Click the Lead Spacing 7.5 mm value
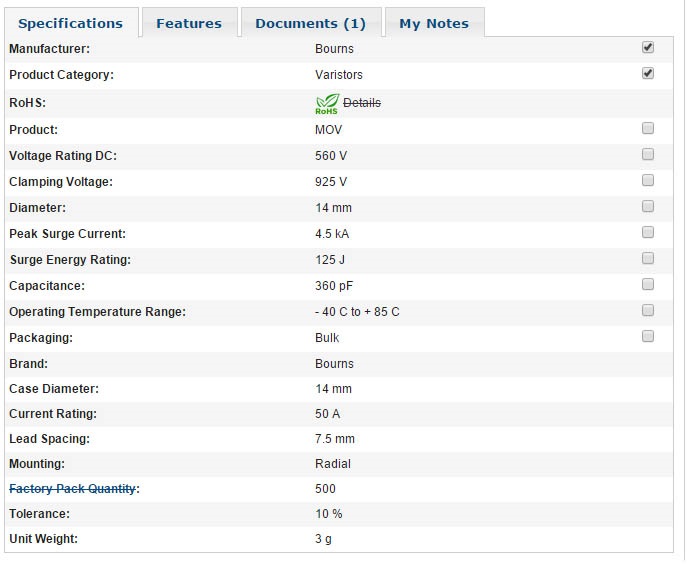Image resolution: width=700 pixels, height=566 pixels. click(335, 439)
